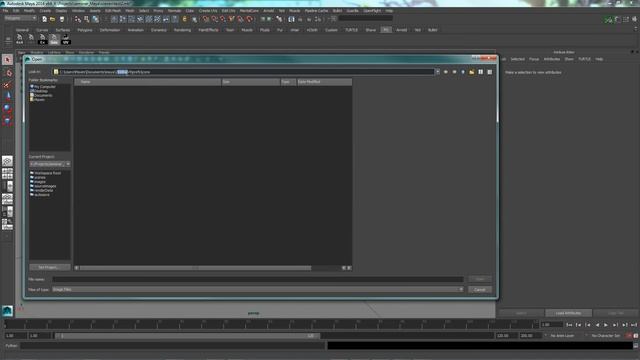The height and width of the screenshot is (360, 640).
Task: Click the Python command line input
Action: (173, 346)
